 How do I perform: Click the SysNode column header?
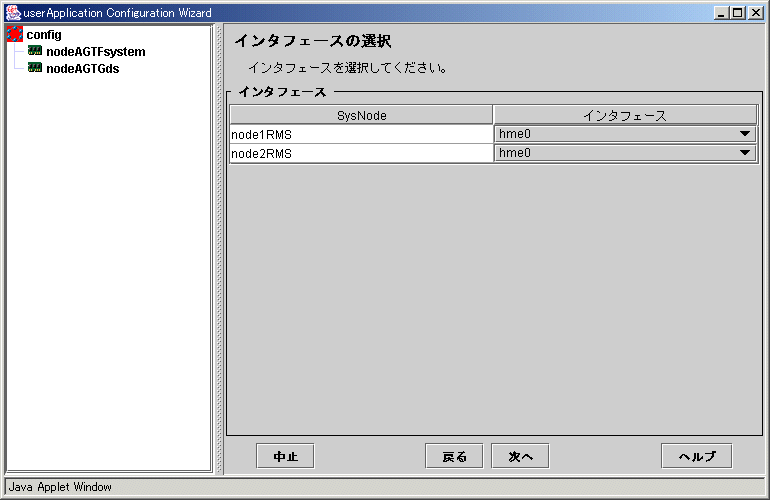(x=361, y=115)
